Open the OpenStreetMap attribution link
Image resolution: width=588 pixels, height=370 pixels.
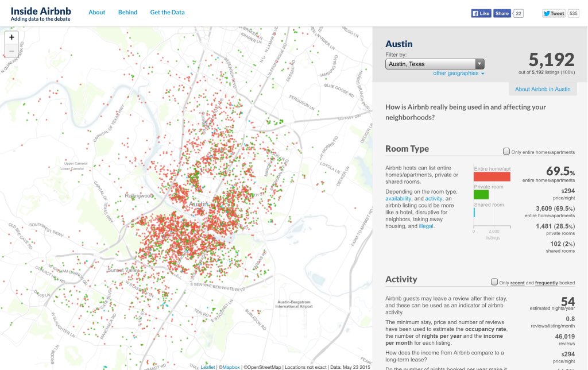(265, 367)
